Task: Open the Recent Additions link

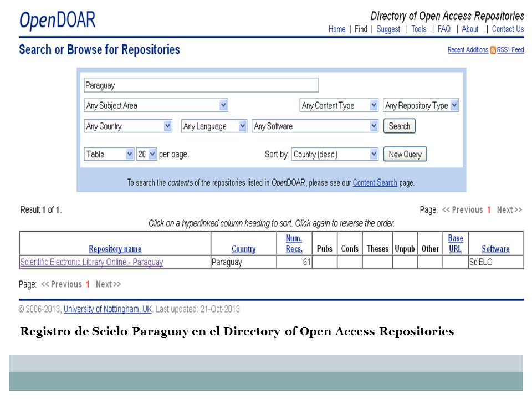Action: point(468,50)
